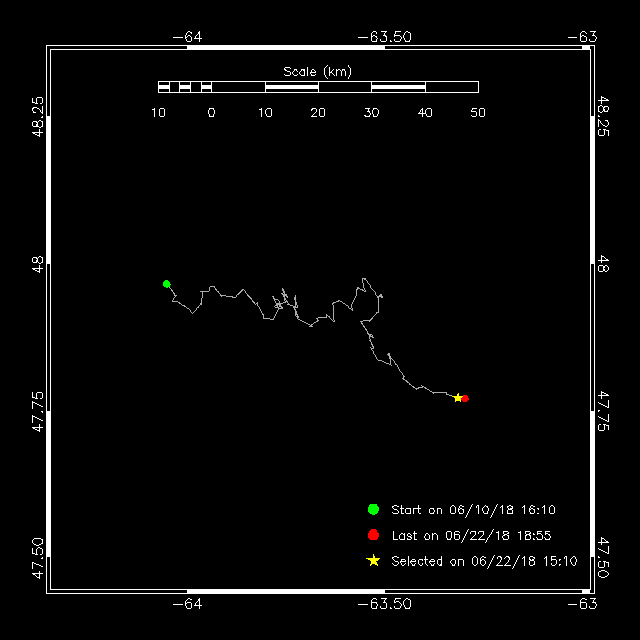Image resolution: width=640 pixels, height=640 pixels.
Task: Click the red circle in the legend
Action: (x=373, y=535)
